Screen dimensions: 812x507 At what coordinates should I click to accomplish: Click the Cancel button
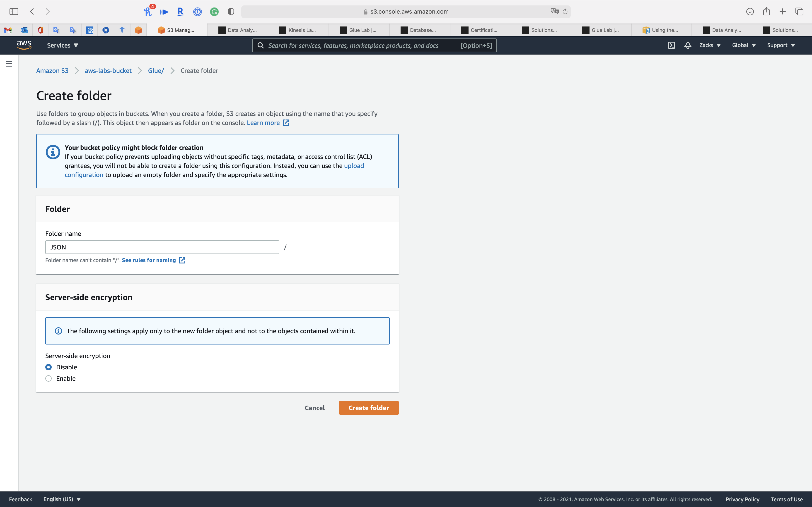tap(314, 408)
